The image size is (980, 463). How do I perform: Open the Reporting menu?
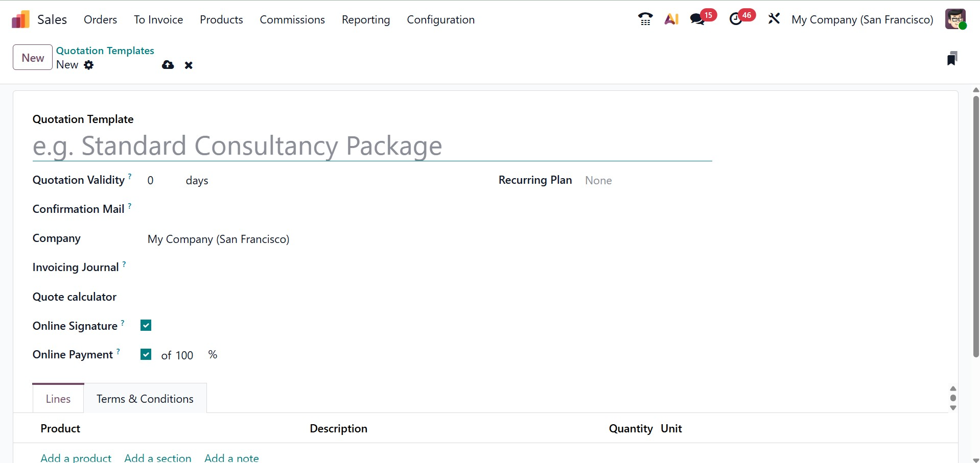tap(365, 20)
